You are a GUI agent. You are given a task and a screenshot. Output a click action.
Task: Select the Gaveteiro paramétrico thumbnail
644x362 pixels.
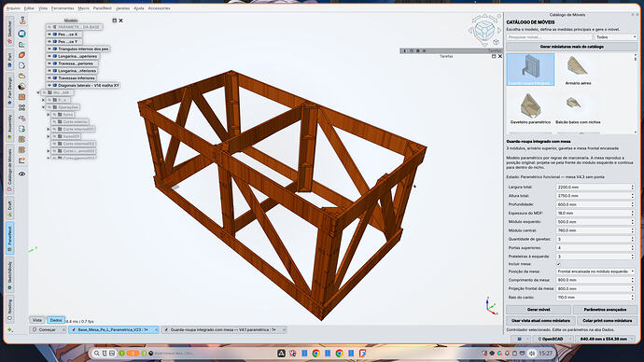click(530, 108)
